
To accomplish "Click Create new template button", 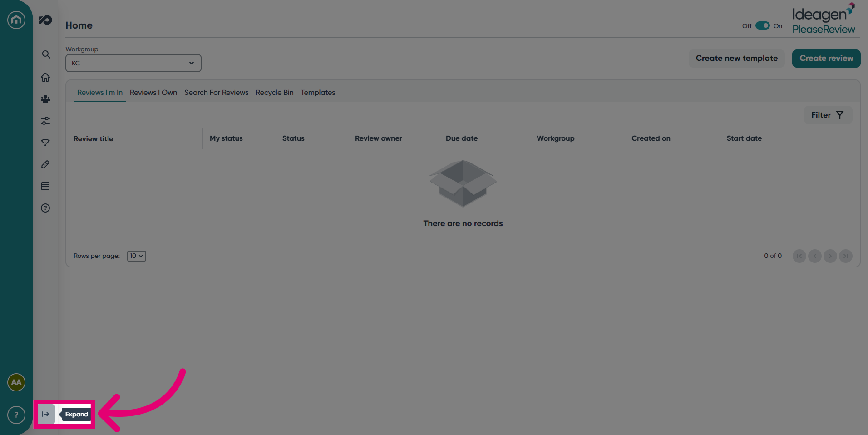I will 737,59.
